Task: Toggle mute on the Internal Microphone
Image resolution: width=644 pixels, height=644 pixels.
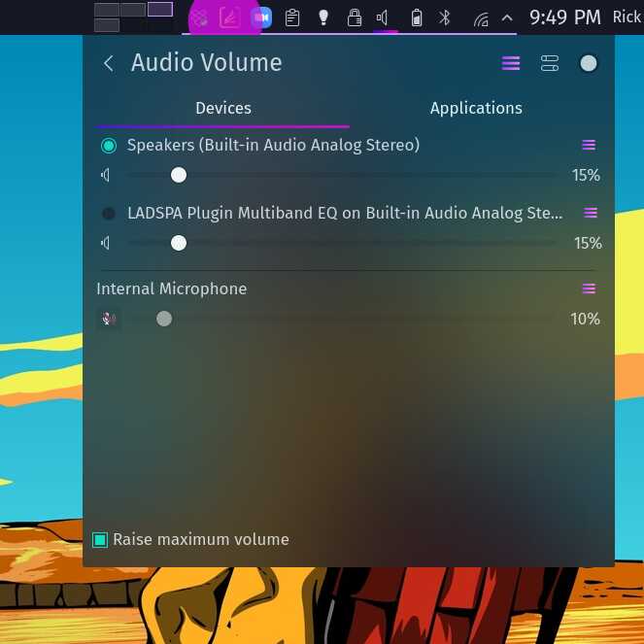Action: [109, 319]
